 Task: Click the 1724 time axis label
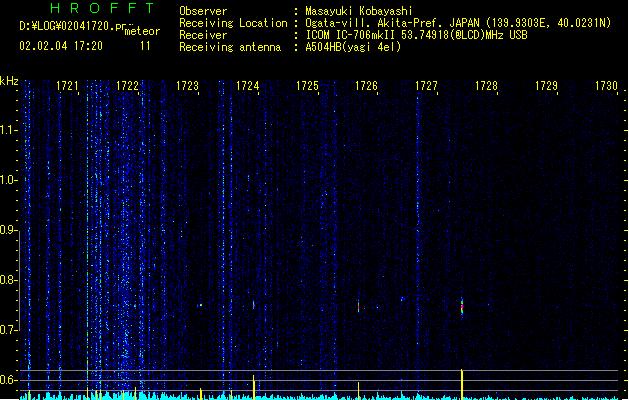[x=248, y=86]
